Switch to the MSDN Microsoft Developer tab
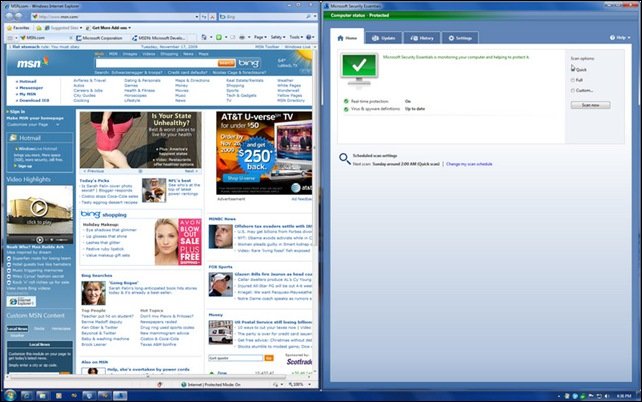This screenshot has width=642, height=402. coord(160,38)
